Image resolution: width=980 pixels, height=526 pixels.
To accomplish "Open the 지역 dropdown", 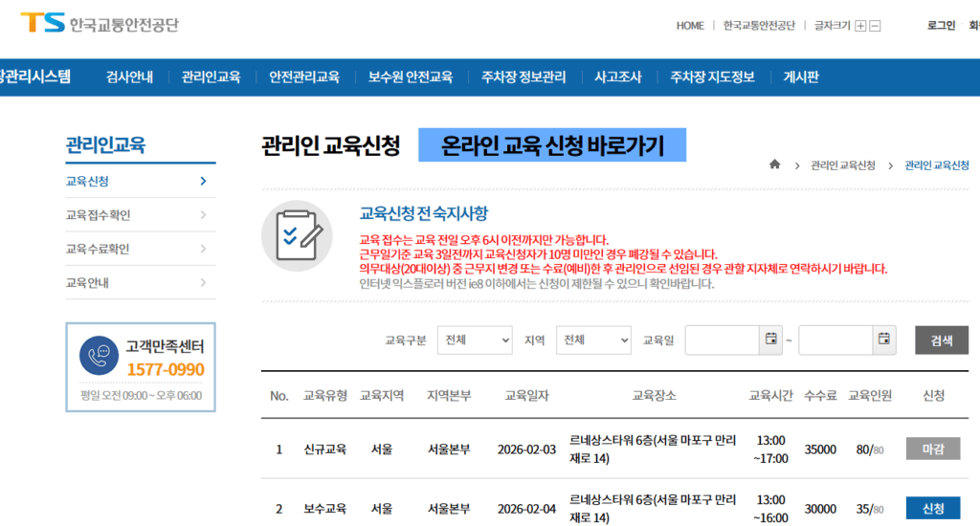I will (x=593, y=340).
